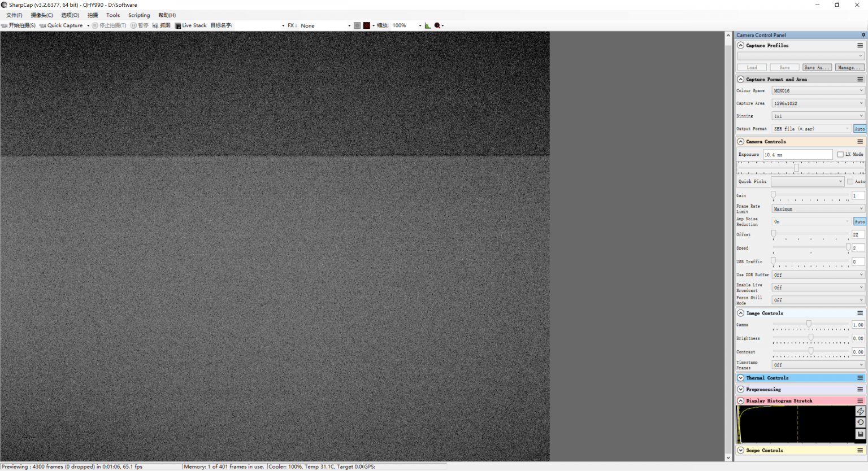Image resolution: width=868 pixels, height=471 pixels.
Task: Click the Live Stack toolbar button
Action: [x=191, y=25]
